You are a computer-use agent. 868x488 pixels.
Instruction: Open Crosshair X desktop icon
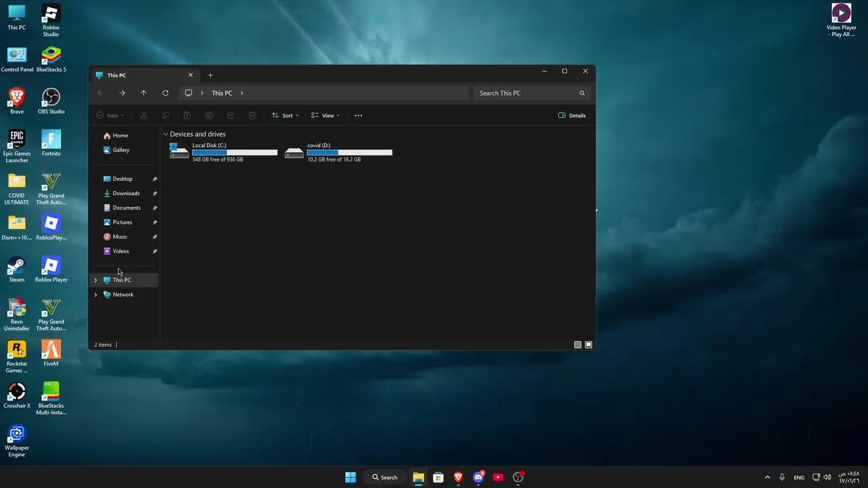(x=17, y=396)
